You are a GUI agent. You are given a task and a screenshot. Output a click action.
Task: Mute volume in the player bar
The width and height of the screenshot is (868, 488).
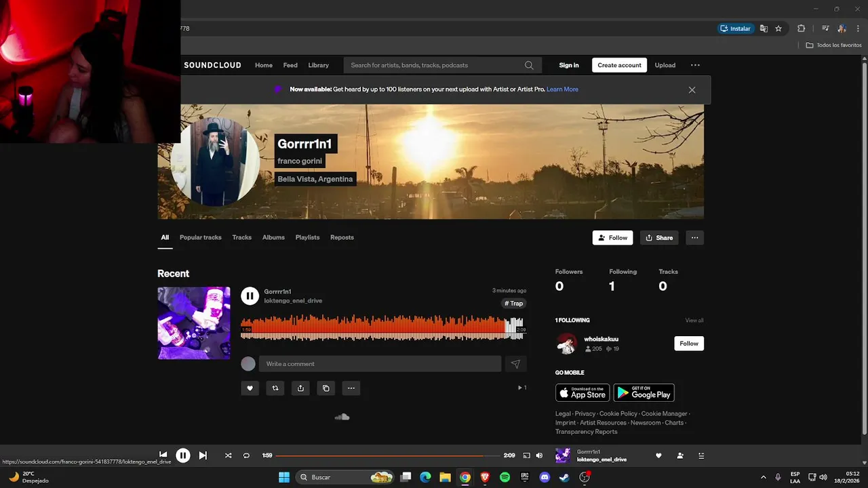pos(539,455)
